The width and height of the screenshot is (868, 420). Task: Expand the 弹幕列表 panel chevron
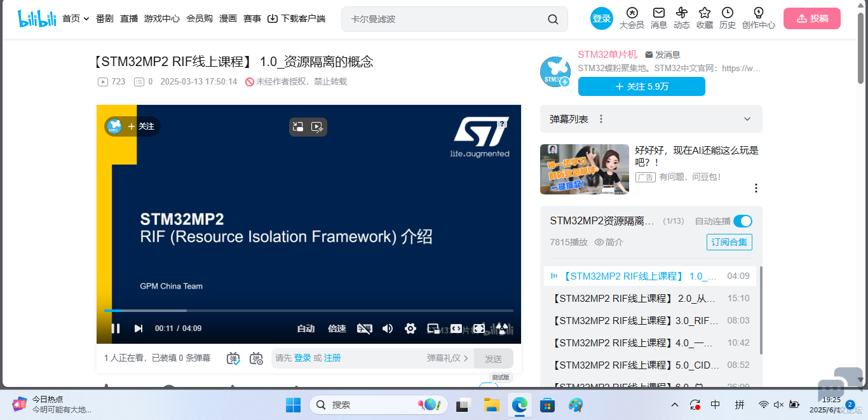coord(747,119)
